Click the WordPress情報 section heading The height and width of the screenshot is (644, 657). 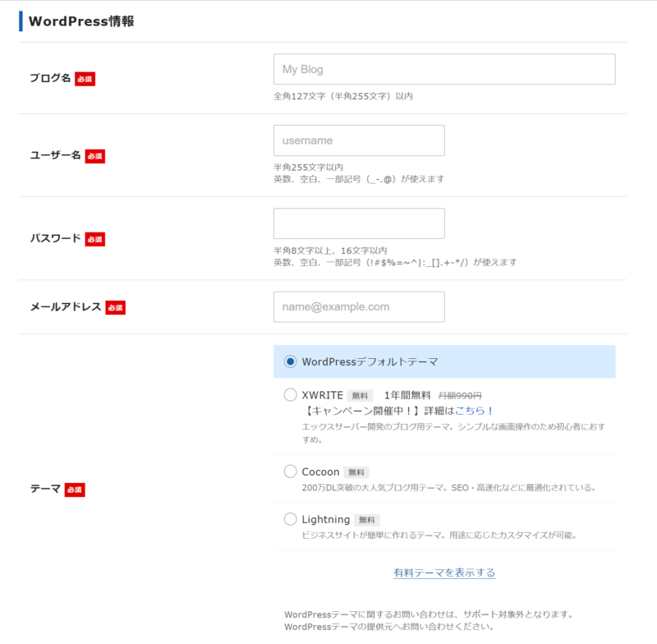(81, 21)
